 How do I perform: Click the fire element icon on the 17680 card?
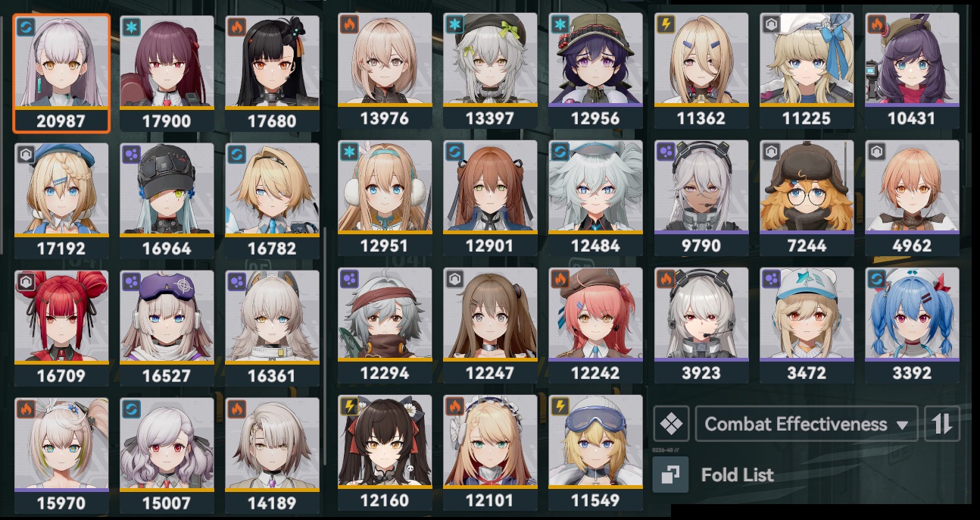pyautogui.click(x=236, y=27)
